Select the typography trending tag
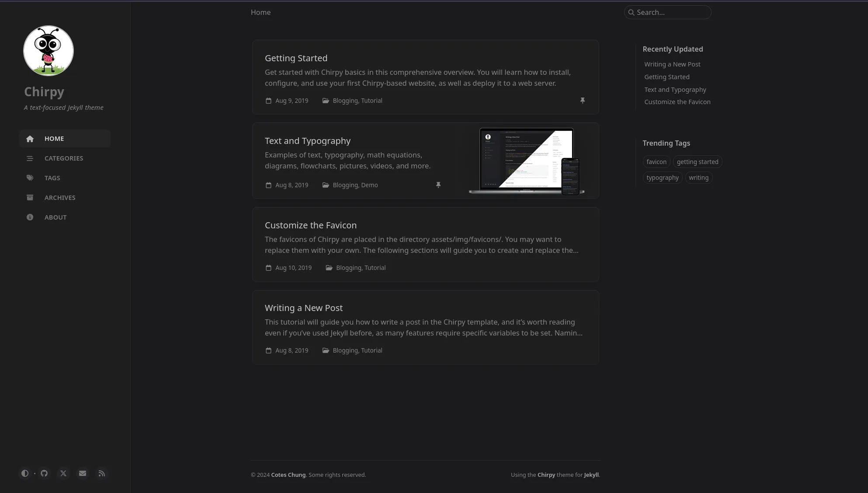The width and height of the screenshot is (868, 493). pyautogui.click(x=663, y=177)
